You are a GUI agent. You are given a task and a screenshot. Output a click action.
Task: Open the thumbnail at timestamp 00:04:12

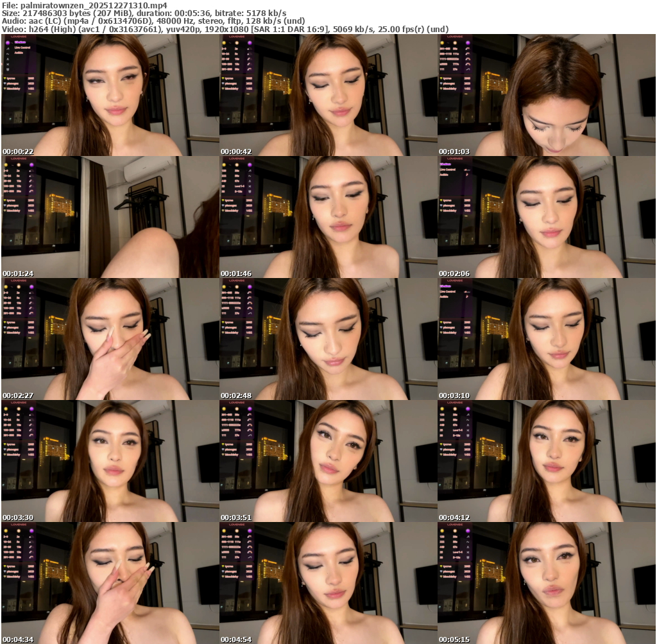tap(547, 461)
